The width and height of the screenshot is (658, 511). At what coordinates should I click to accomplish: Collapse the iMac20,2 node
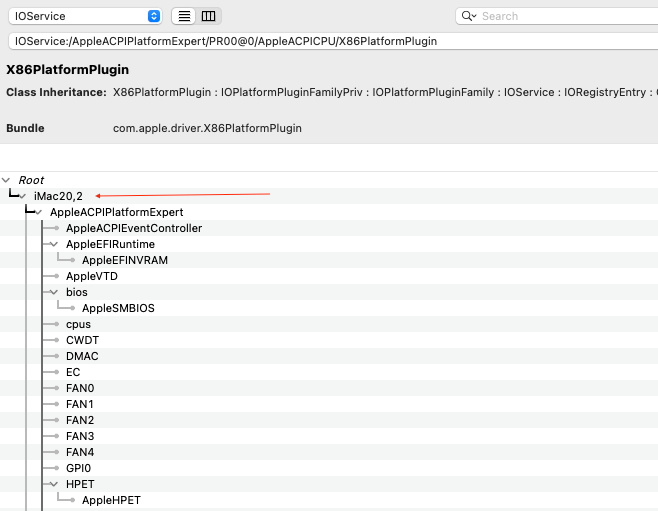tap(22, 196)
